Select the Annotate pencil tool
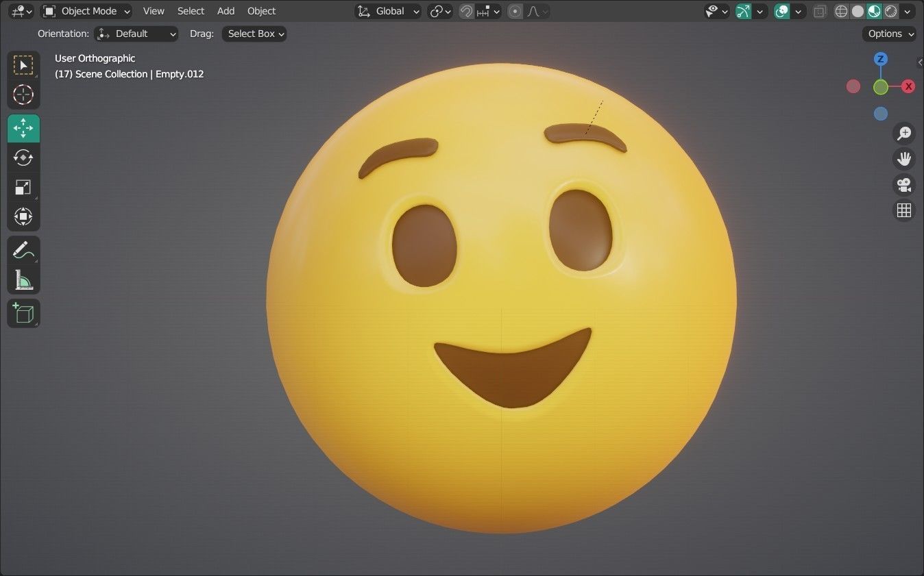The height and width of the screenshot is (576, 924). tap(23, 250)
